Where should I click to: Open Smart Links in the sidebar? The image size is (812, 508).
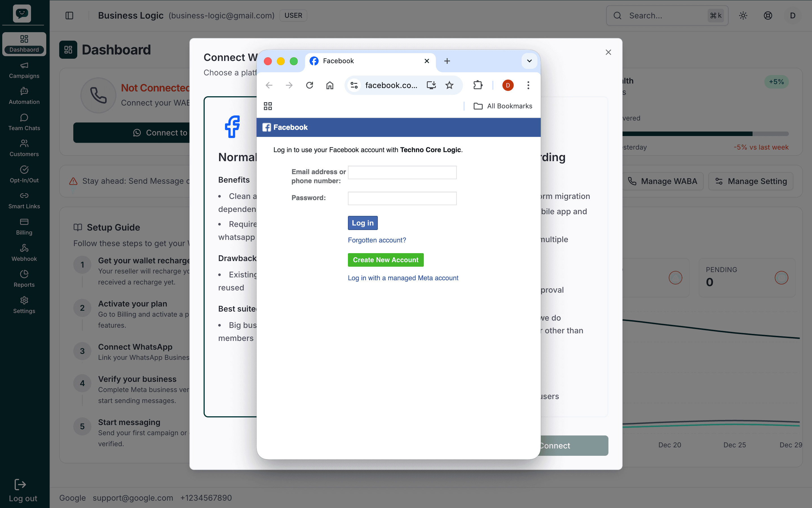coord(24,201)
